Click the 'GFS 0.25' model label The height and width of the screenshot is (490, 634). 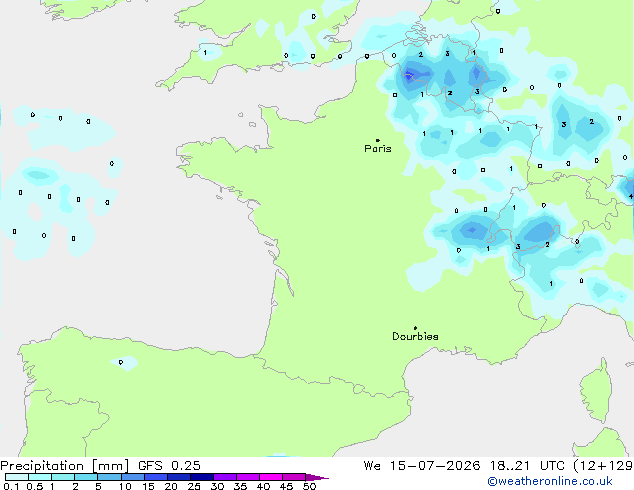[169, 466]
